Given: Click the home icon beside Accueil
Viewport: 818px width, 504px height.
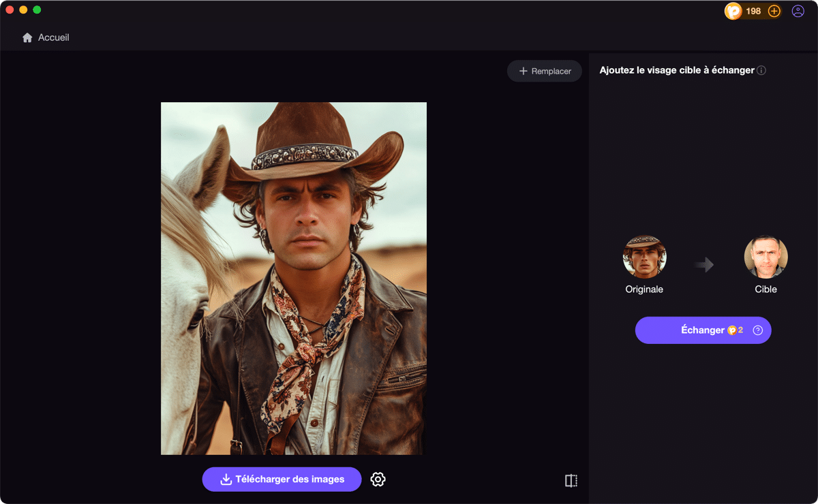Looking at the screenshot, I should (x=27, y=37).
